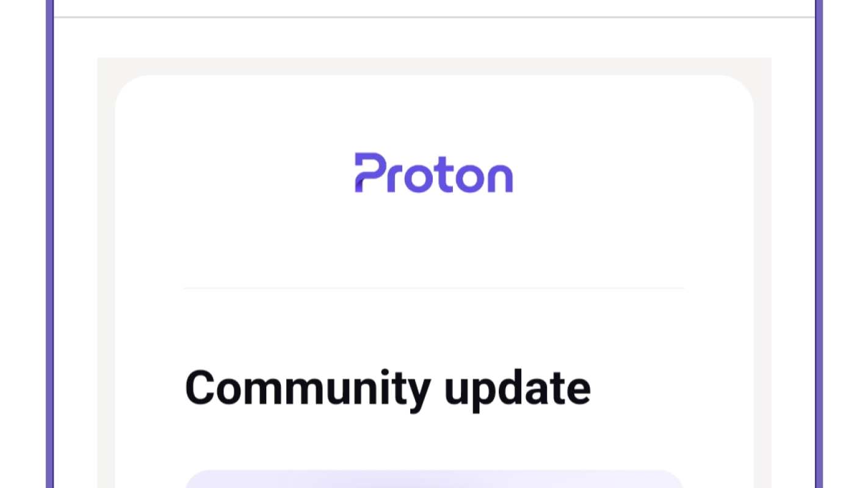Click the purple Proton logo

coord(433,173)
